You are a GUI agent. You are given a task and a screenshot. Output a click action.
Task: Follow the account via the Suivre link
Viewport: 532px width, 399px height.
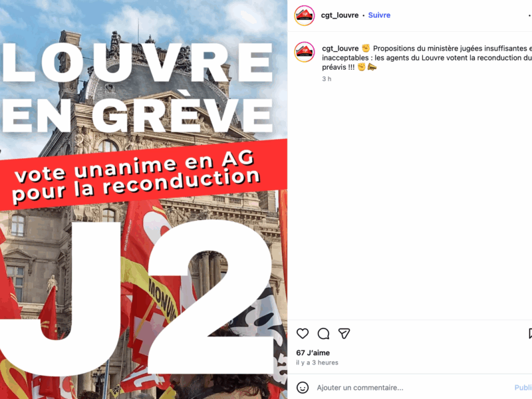[379, 15]
